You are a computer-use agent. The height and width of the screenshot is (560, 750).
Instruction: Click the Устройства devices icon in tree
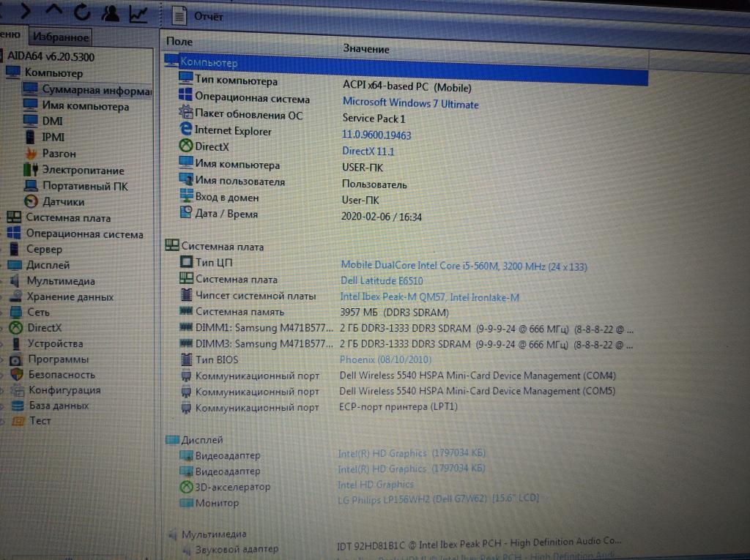click(16, 343)
